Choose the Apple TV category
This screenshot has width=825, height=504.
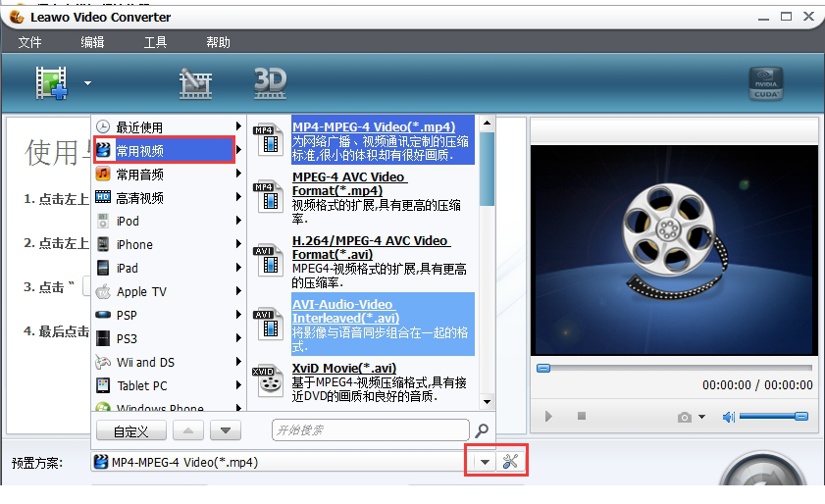tap(168, 291)
